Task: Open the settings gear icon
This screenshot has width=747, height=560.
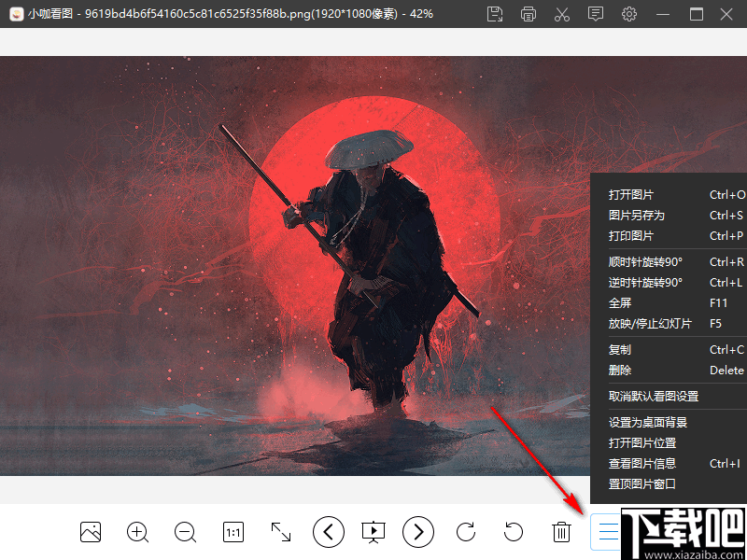Action: coord(629,14)
